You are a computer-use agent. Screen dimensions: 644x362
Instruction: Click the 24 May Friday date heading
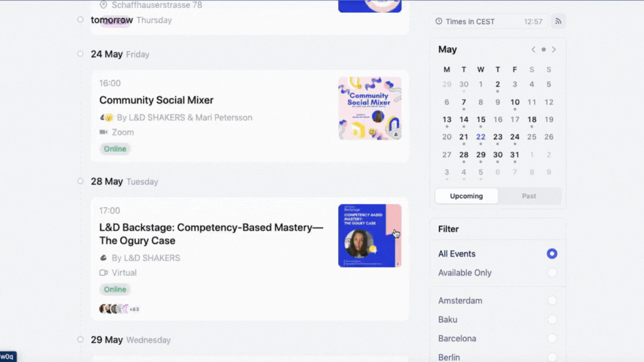[x=120, y=54]
